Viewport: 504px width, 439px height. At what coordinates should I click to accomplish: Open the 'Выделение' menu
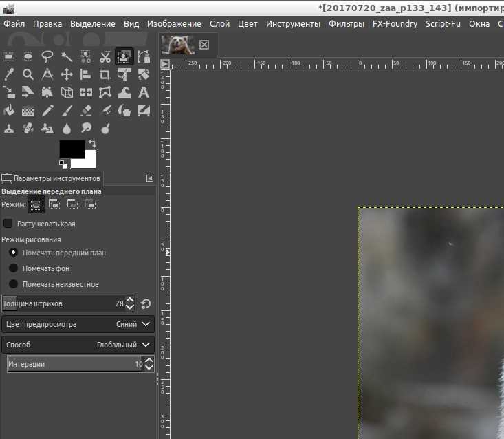coord(93,24)
